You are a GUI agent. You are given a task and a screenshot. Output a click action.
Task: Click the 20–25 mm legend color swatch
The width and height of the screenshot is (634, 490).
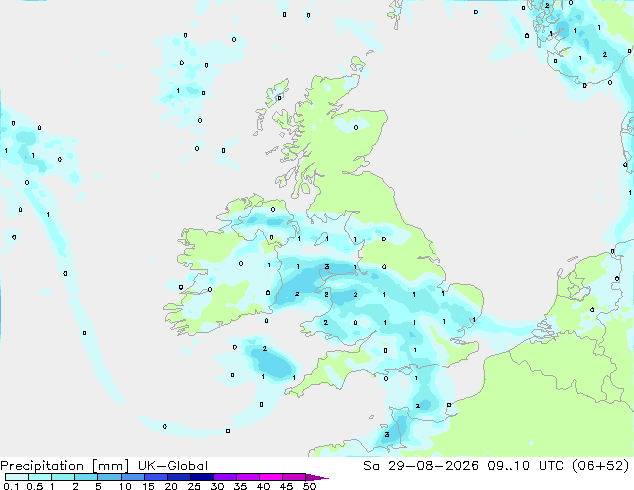point(179,477)
